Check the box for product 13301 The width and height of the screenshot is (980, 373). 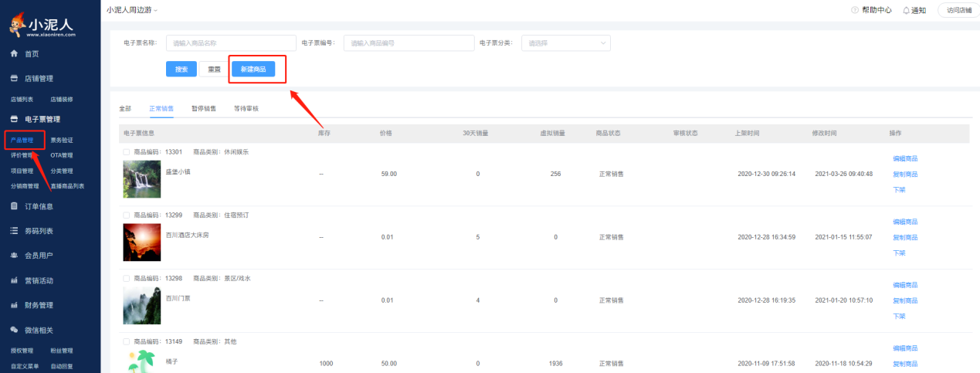pyautogui.click(x=127, y=152)
